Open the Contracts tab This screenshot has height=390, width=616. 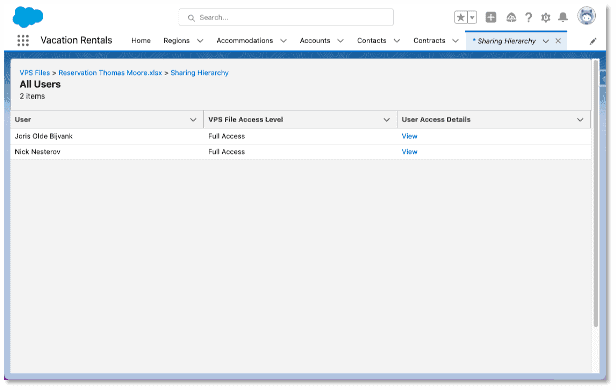point(429,40)
